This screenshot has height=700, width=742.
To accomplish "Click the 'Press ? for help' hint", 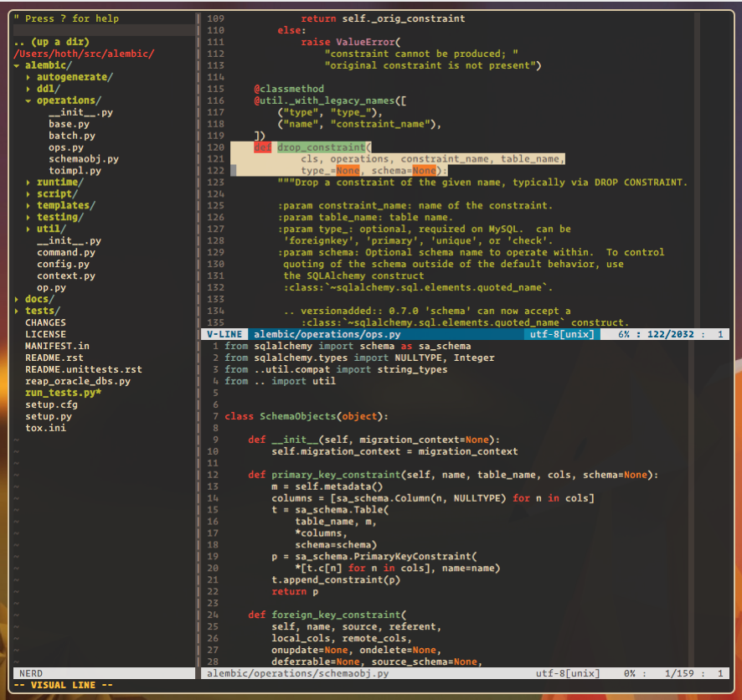I will pyautogui.click(x=66, y=18).
